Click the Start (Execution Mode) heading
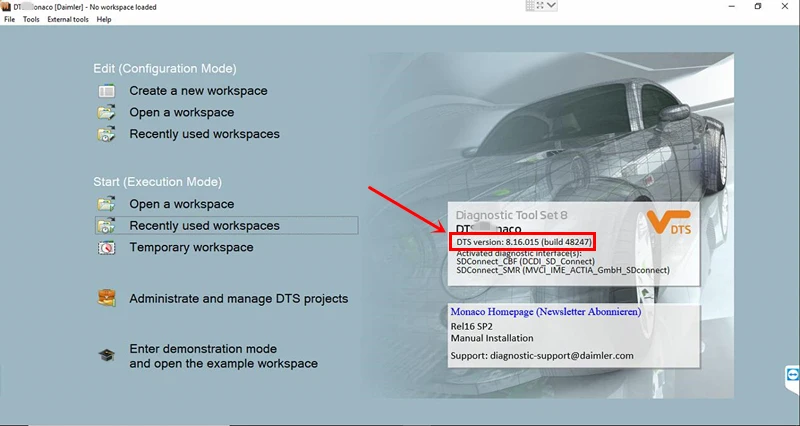The height and width of the screenshot is (426, 800). (x=158, y=182)
